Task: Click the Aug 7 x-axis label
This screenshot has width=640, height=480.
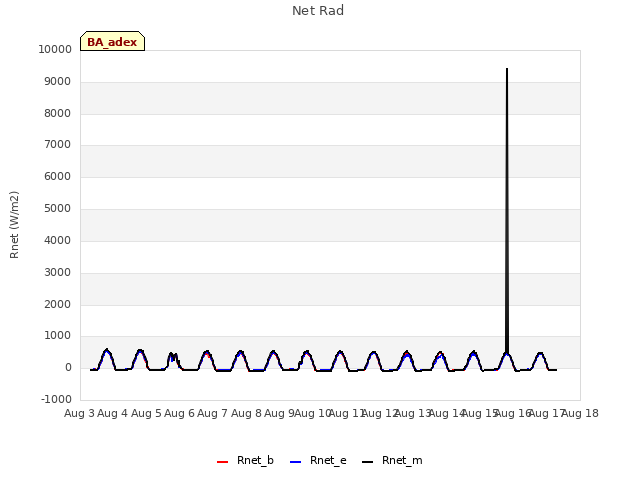Action: pos(212,413)
